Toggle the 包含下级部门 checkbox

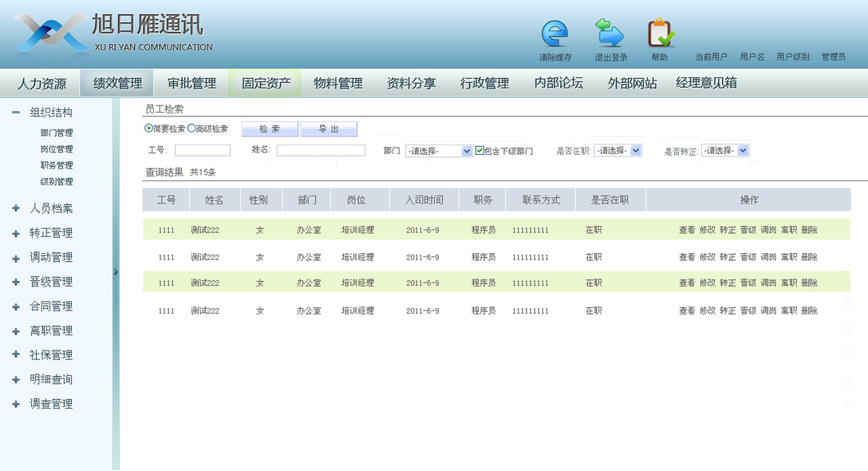point(479,150)
